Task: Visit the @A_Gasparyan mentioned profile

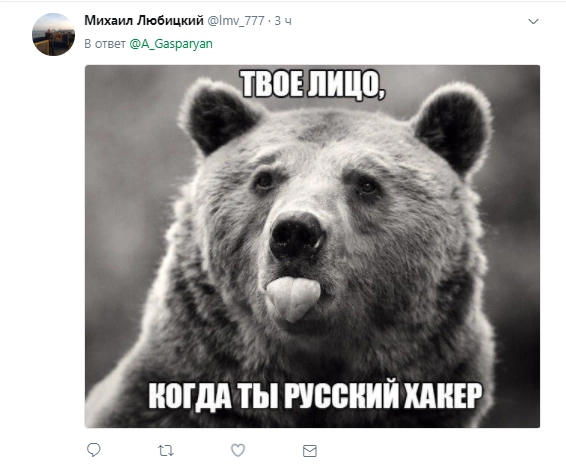Action: point(171,44)
